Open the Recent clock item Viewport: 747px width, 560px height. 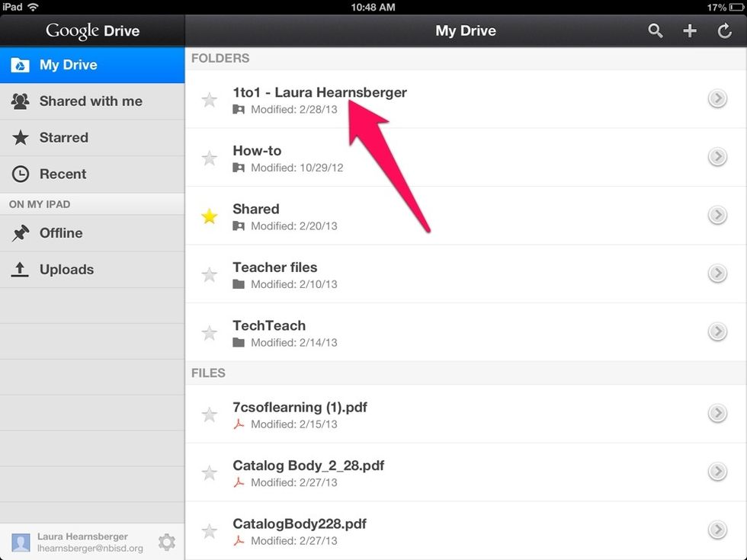(63, 174)
